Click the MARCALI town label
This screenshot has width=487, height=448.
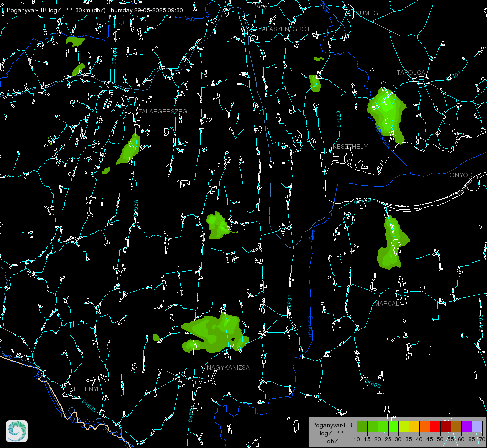pos(388,304)
